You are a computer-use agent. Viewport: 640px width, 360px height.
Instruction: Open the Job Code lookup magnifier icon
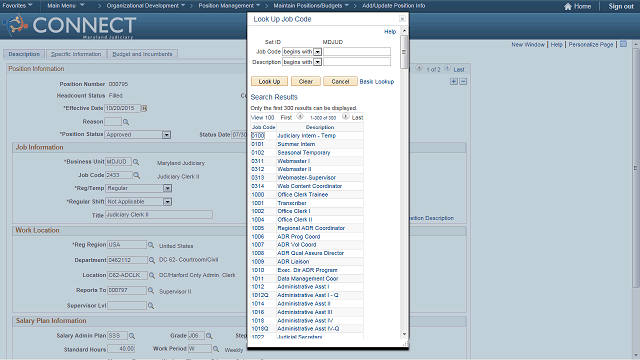(x=137, y=175)
